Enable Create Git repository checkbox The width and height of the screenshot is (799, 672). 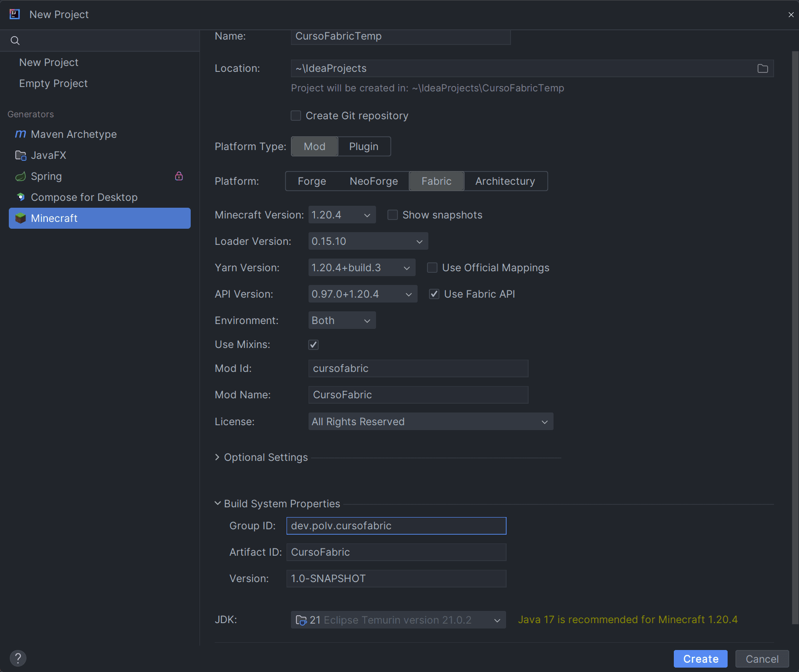pyautogui.click(x=296, y=116)
